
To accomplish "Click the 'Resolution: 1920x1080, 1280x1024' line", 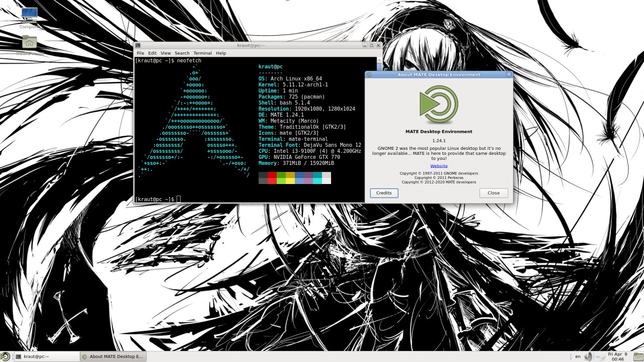I will (307, 109).
